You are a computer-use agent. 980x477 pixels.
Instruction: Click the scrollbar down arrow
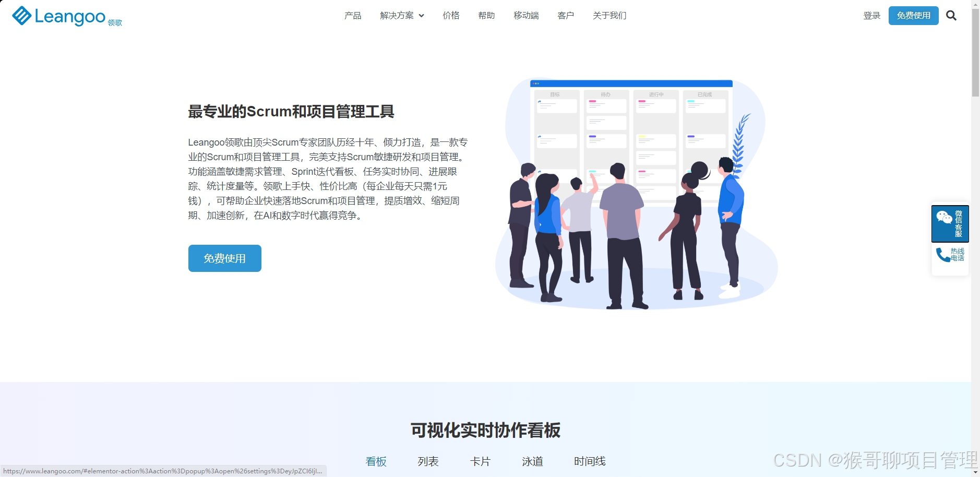[x=975, y=472]
